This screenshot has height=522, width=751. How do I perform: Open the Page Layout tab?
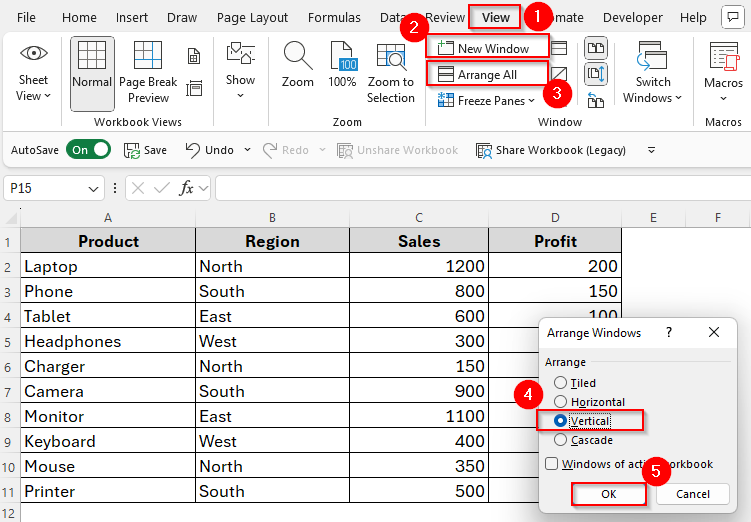(x=252, y=18)
